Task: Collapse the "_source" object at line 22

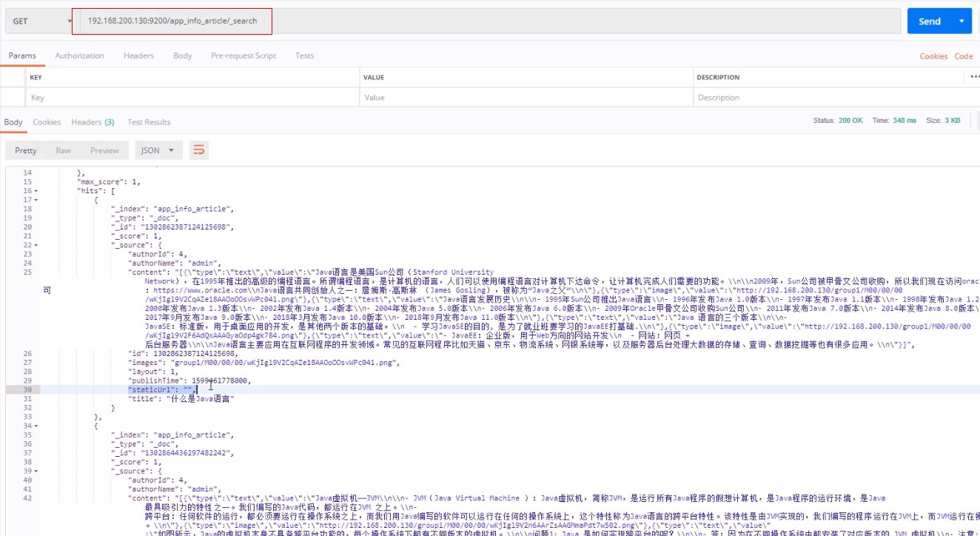Action: (x=36, y=245)
